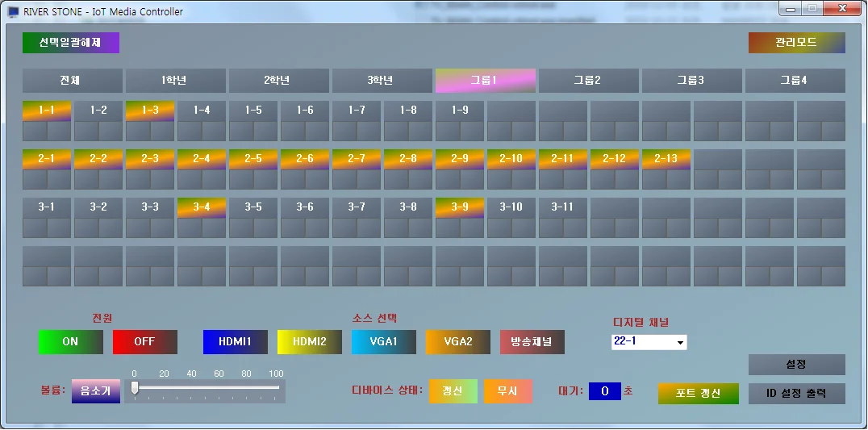Viewport: 868px width, 430px height.
Task: Select classroom 1-7 tile
Action: 357,111
